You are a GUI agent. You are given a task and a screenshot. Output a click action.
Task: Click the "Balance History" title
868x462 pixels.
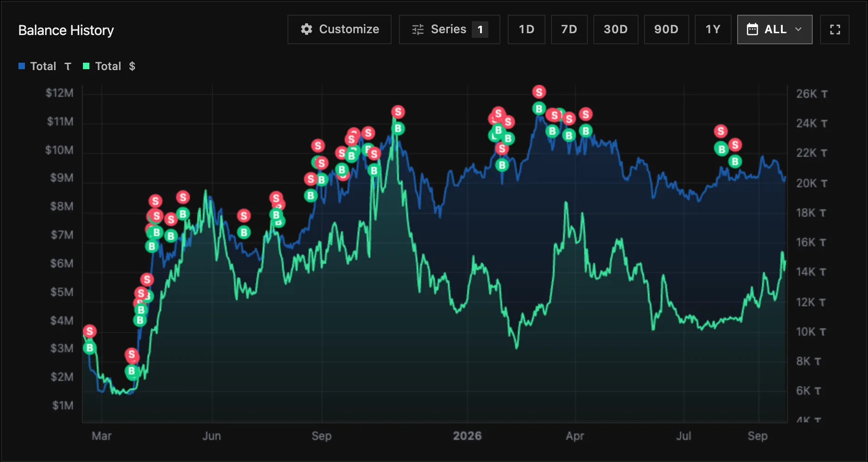click(66, 30)
